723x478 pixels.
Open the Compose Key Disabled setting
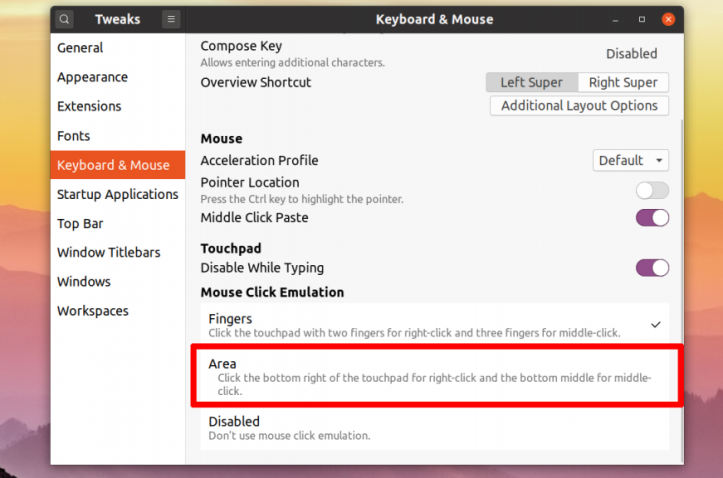point(631,53)
